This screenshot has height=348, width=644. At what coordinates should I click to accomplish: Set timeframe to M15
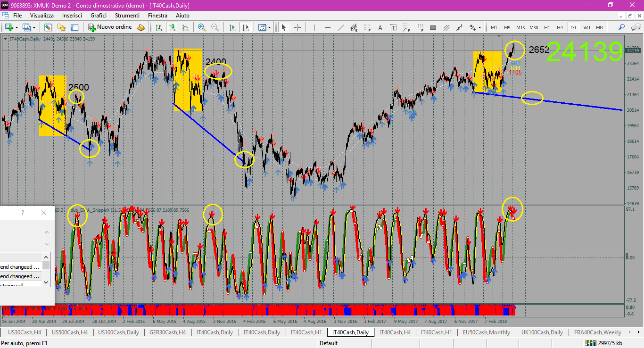[520, 27]
